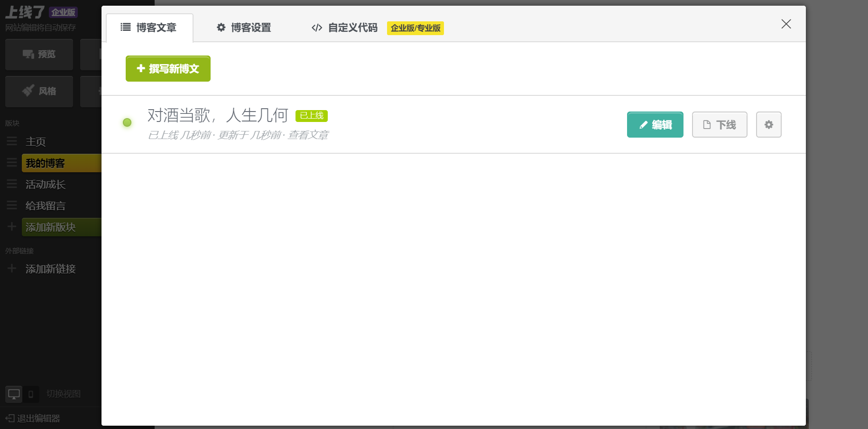Image resolution: width=868 pixels, height=429 pixels.
Task: Open the 自定义代码 tab
Action: (345, 28)
